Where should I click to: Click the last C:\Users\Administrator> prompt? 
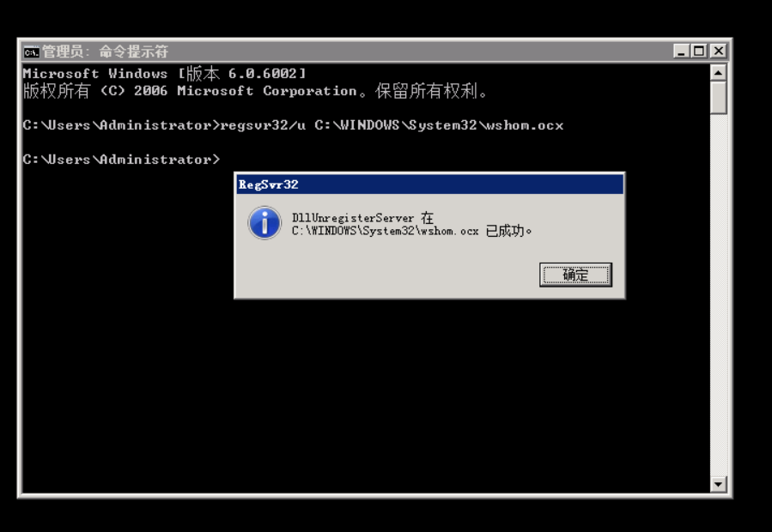coord(121,160)
